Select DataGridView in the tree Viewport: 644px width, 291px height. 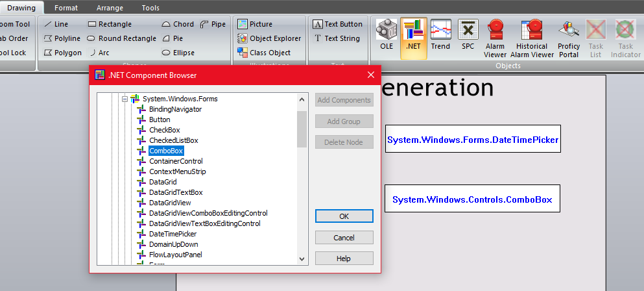point(170,203)
